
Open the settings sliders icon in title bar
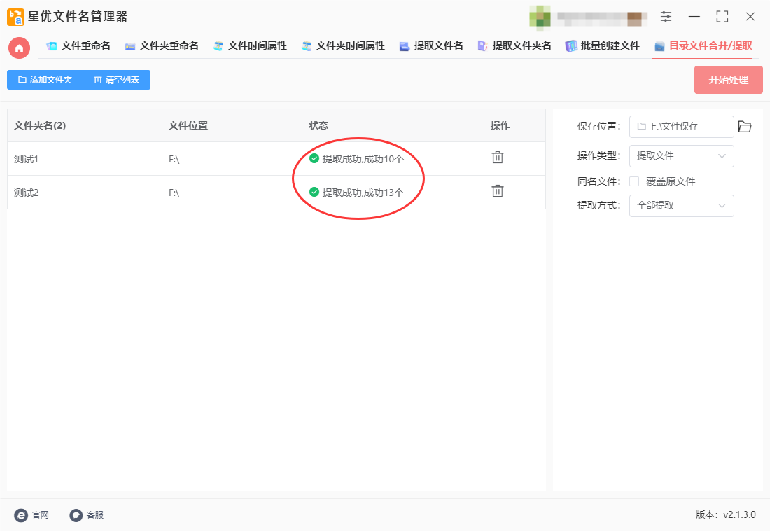pos(666,17)
